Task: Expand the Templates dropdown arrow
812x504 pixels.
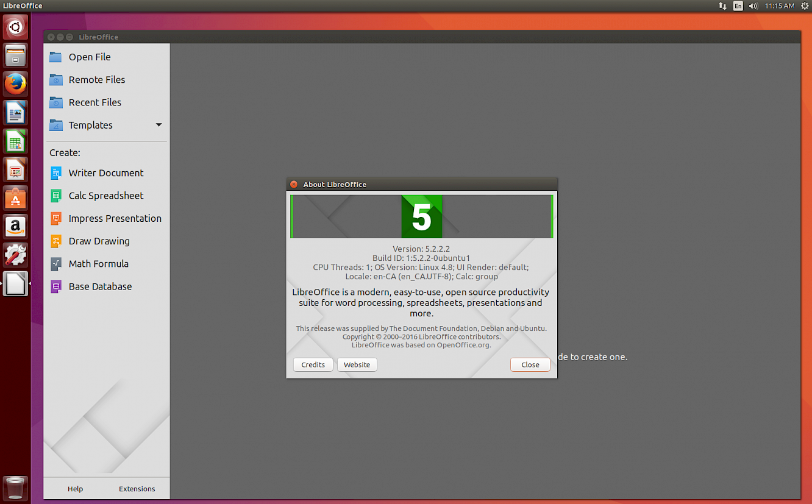Action: click(x=159, y=125)
